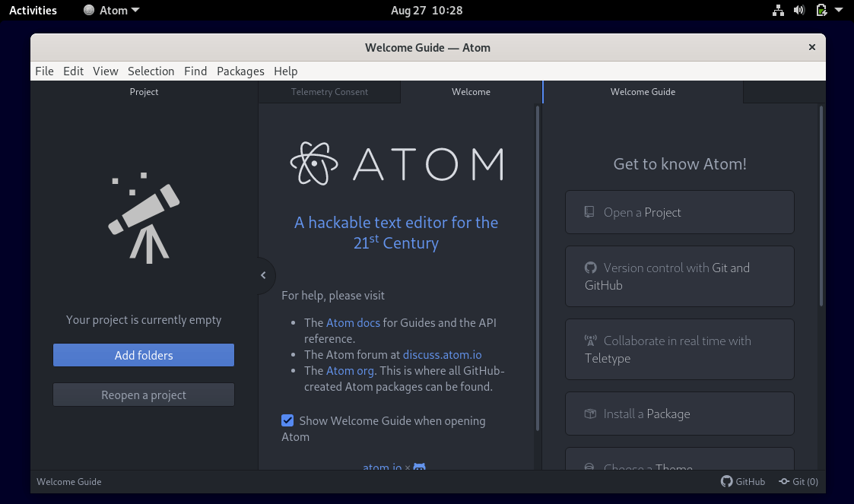Open the Selection menu
The width and height of the screenshot is (854, 504).
(151, 71)
